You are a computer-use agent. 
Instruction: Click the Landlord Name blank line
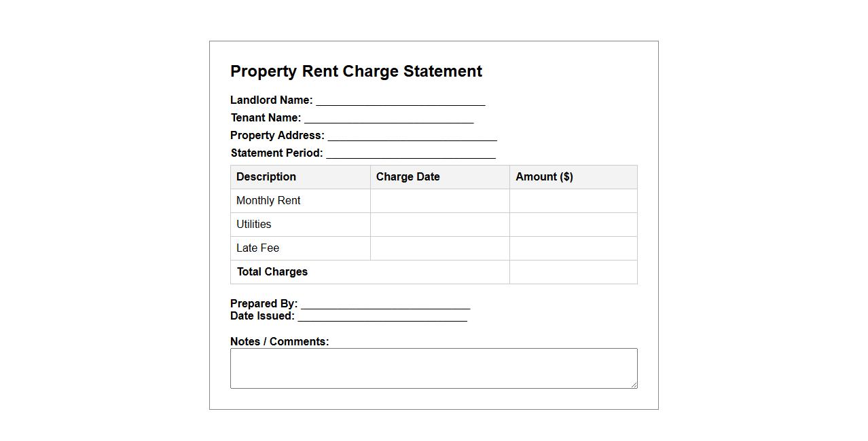400,100
